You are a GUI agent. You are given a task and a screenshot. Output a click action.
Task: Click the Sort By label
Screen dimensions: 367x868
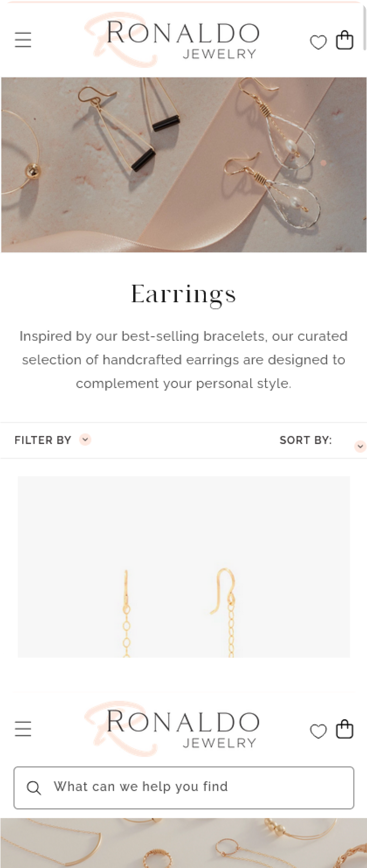coord(306,440)
